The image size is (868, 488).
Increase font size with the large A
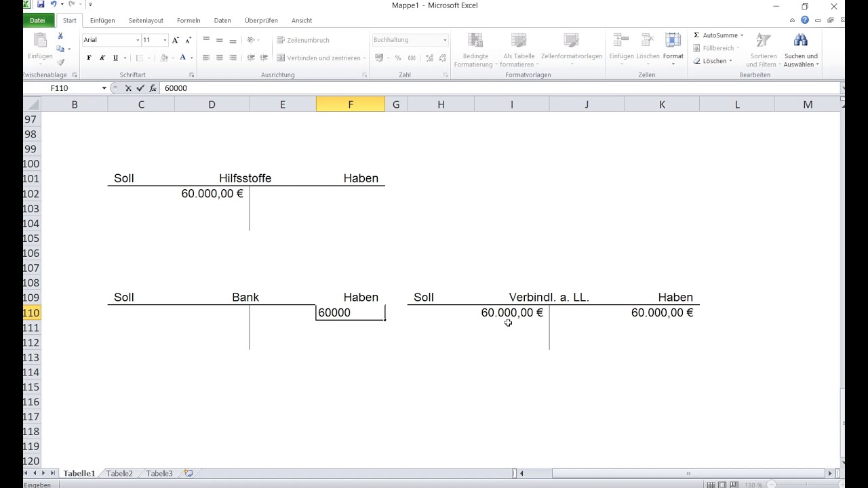coord(176,40)
